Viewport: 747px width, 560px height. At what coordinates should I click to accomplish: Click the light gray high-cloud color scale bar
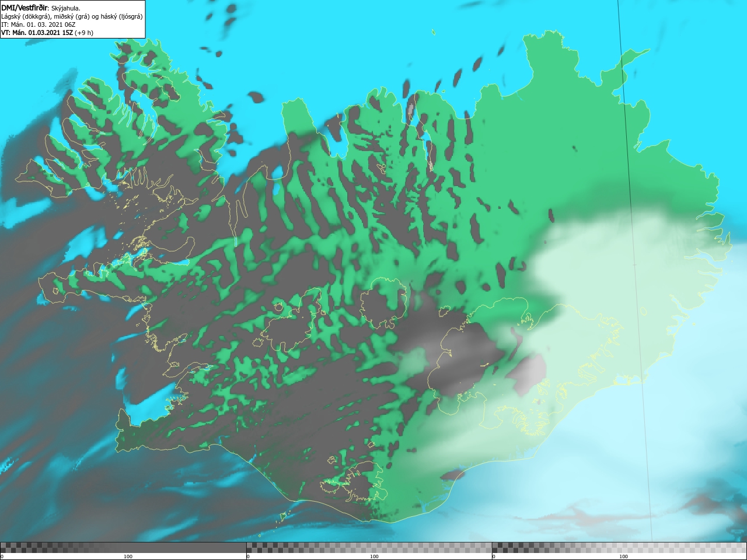(x=619, y=548)
